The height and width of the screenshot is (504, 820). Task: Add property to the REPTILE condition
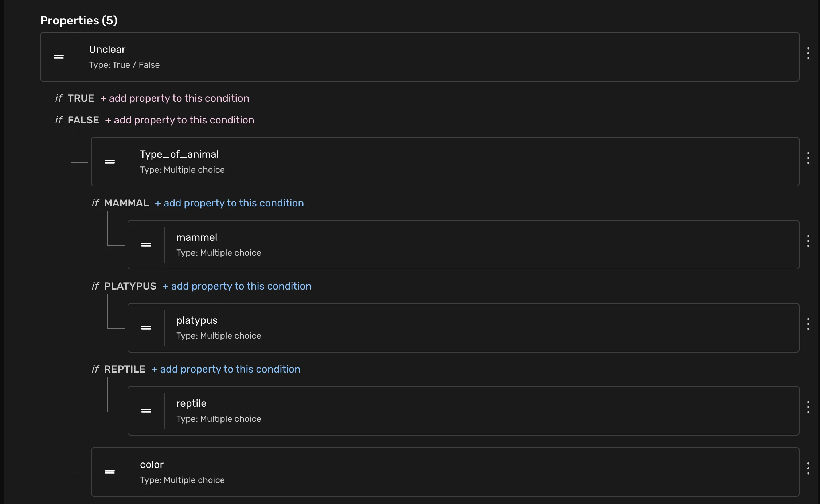point(226,369)
